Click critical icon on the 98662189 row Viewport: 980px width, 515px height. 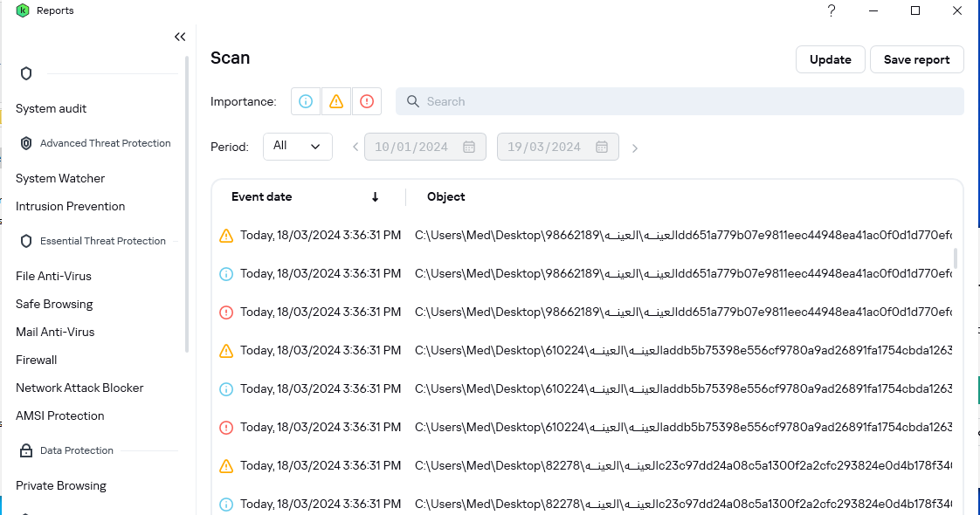pyautogui.click(x=226, y=312)
